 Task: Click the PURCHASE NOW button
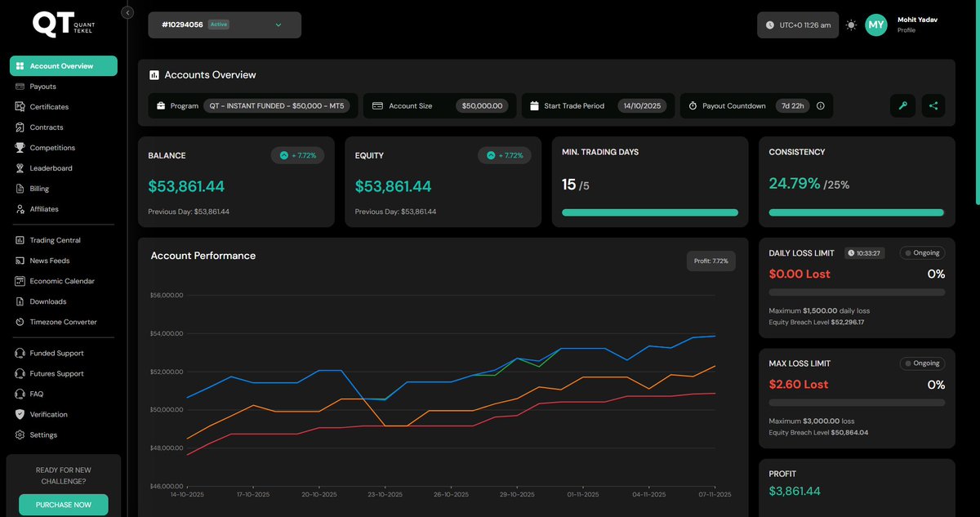[x=63, y=505]
